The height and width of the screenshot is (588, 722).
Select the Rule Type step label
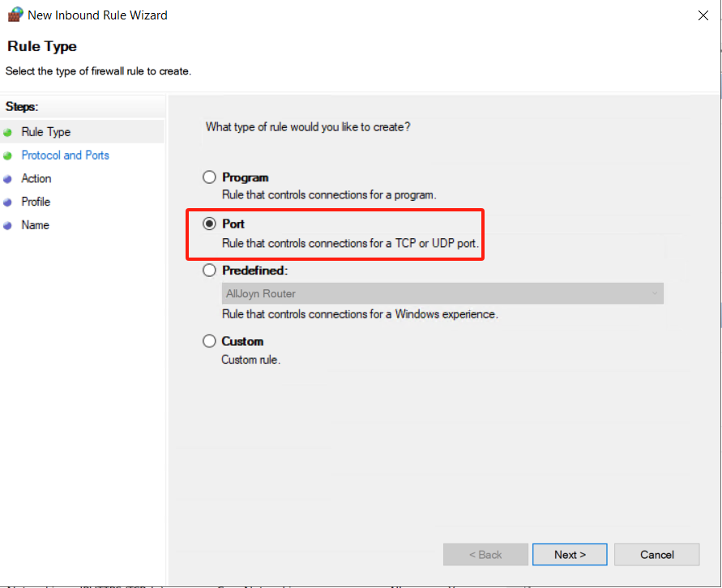coord(45,132)
